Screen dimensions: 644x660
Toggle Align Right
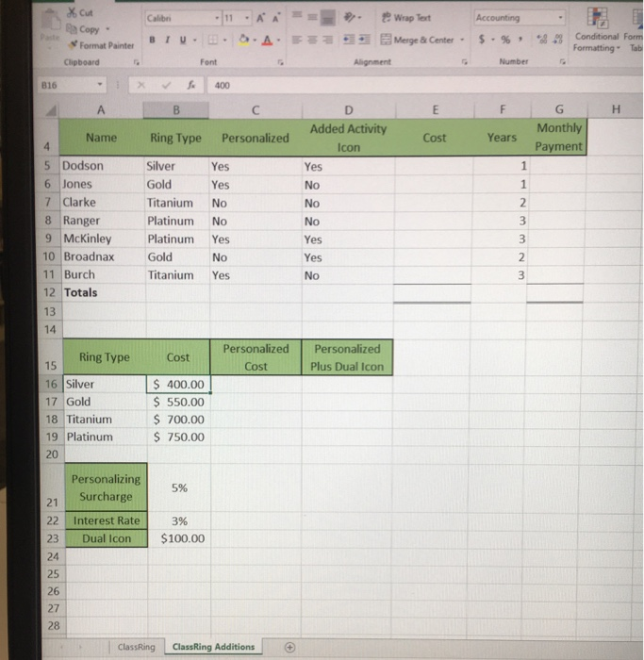327,40
